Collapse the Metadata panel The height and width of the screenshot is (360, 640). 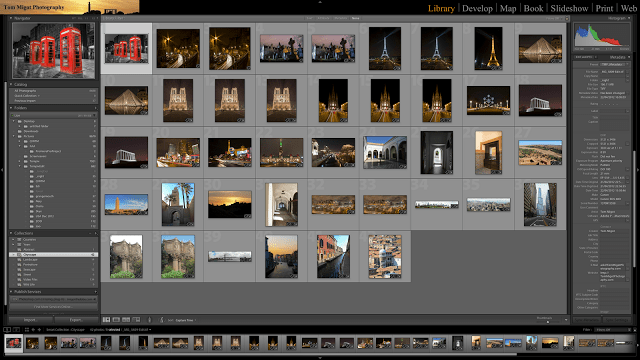point(629,57)
